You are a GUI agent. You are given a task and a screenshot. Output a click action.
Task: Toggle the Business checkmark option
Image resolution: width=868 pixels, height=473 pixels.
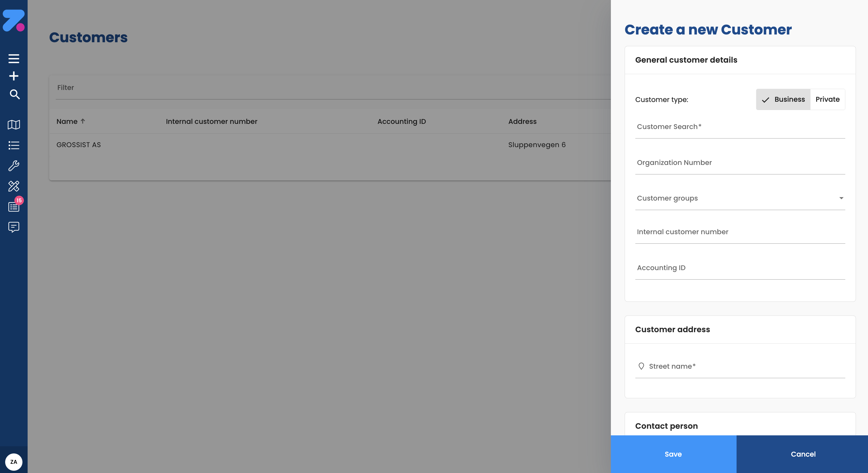click(766, 99)
